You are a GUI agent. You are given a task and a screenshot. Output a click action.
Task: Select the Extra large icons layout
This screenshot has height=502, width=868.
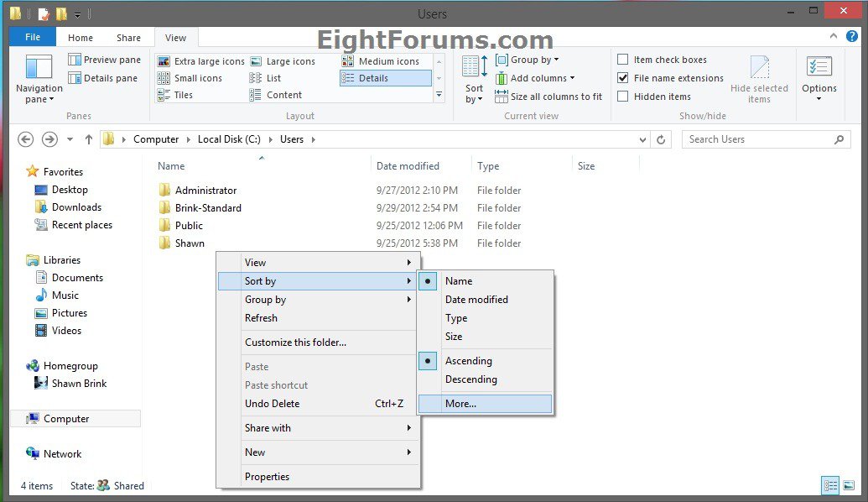[200, 61]
